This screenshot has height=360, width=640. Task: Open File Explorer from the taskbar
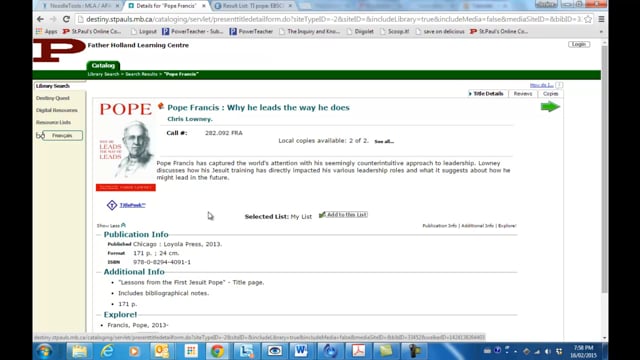coord(79,351)
